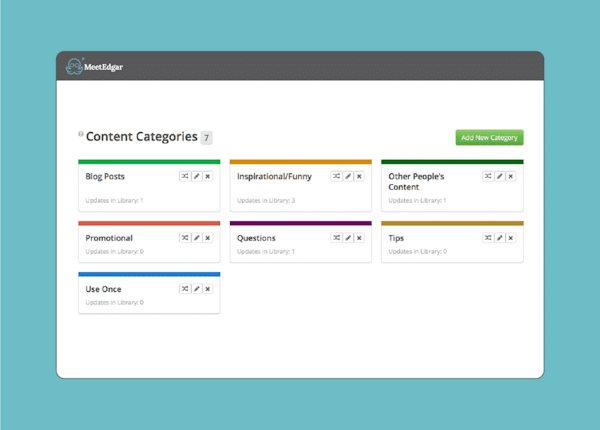Screen dimensions: 600x430
Task: Edit the Blog Posts category
Action: 197,176
